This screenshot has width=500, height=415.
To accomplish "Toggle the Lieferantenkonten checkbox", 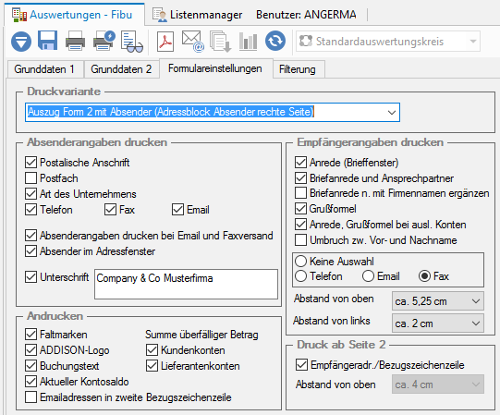I will coord(152,366).
